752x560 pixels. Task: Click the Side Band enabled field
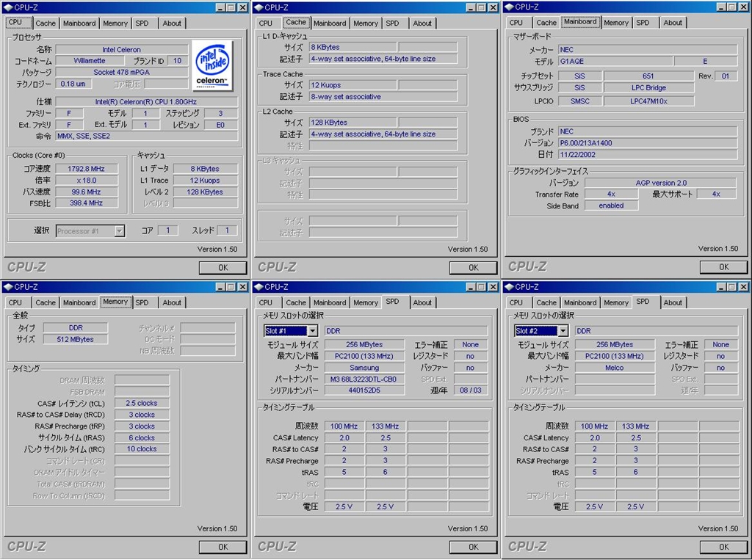point(611,206)
